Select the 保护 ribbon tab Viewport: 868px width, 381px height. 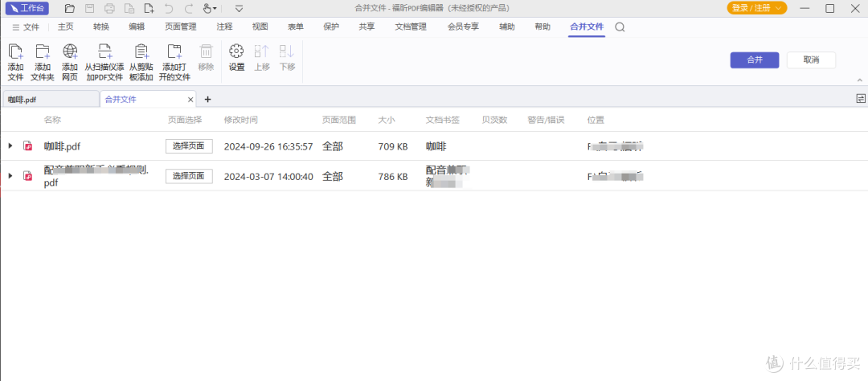331,27
